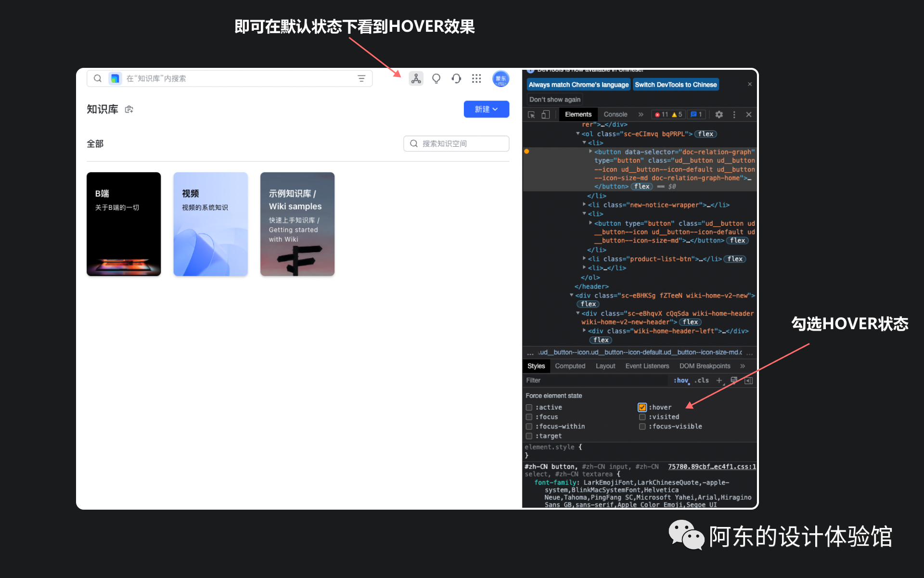Expand the product-list-btn li node
The width and height of the screenshot is (924, 578).
[x=584, y=259]
